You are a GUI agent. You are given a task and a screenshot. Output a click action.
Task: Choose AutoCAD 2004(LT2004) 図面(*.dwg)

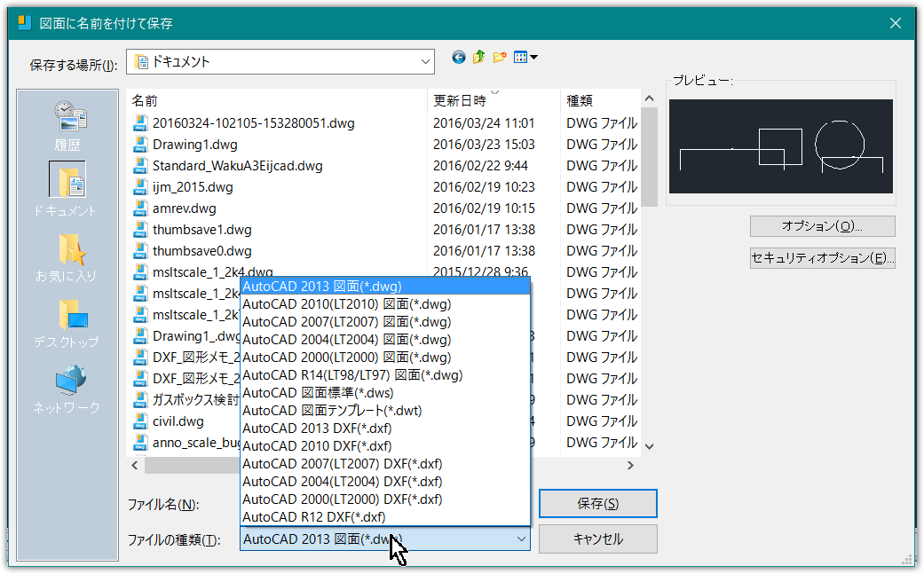click(x=385, y=339)
